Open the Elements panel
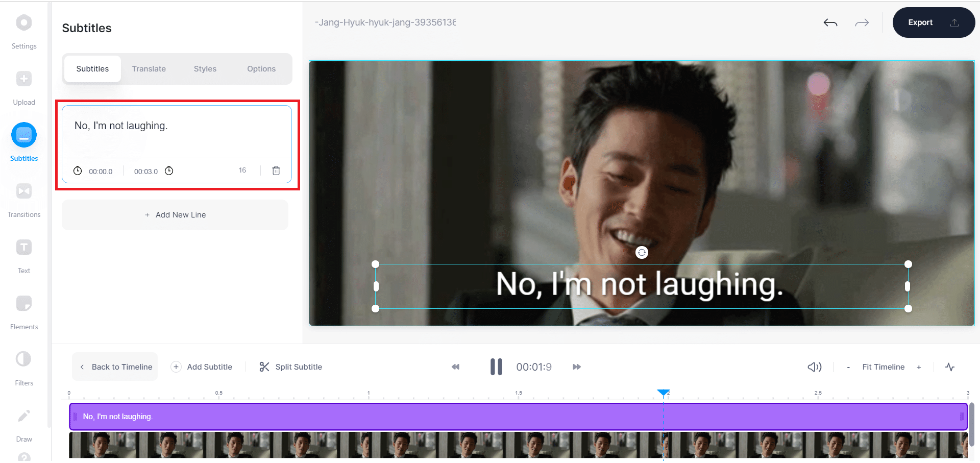This screenshot has height=463, width=980. point(24,304)
